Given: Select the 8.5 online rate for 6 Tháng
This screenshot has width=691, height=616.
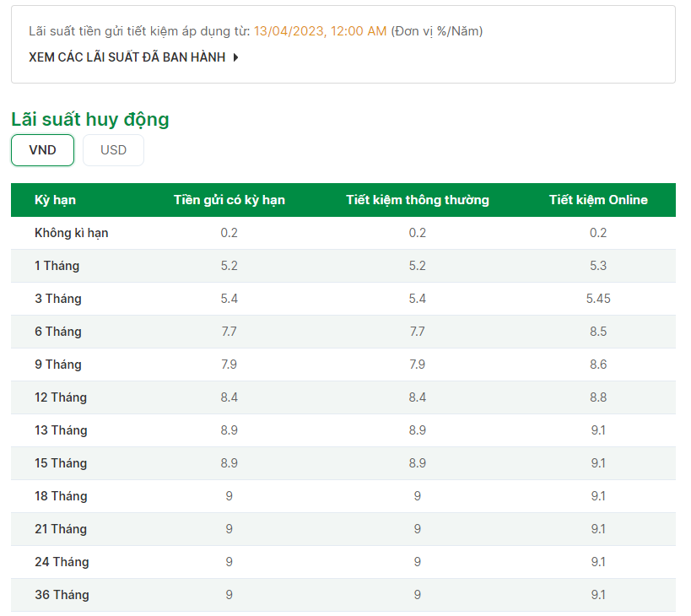Looking at the screenshot, I should point(598,332).
